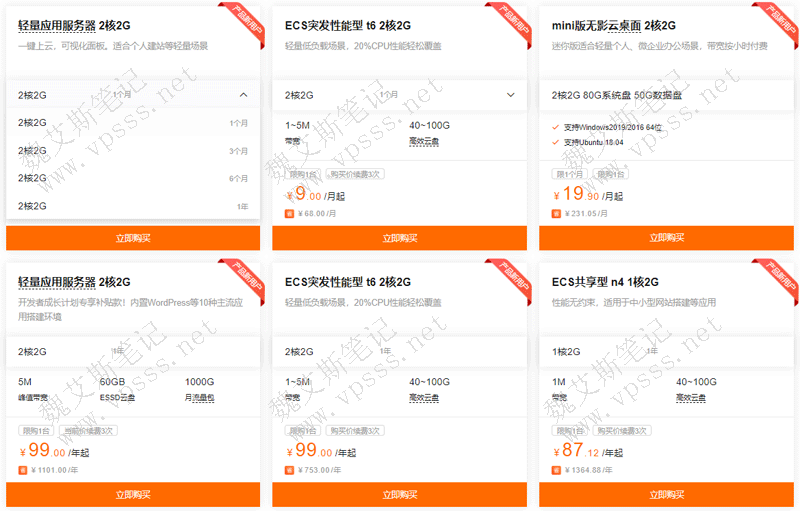Click the ¥87.12 /年起 price
This screenshot has width=800, height=511.
click(x=588, y=451)
